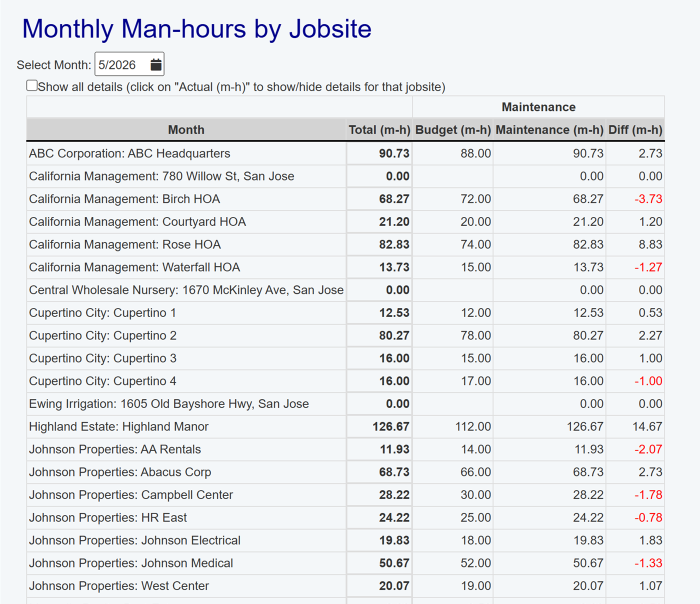The width and height of the screenshot is (700, 604).
Task: Click maintenance value 90.73 for ABC Headquarters
Action: tap(588, 153)
